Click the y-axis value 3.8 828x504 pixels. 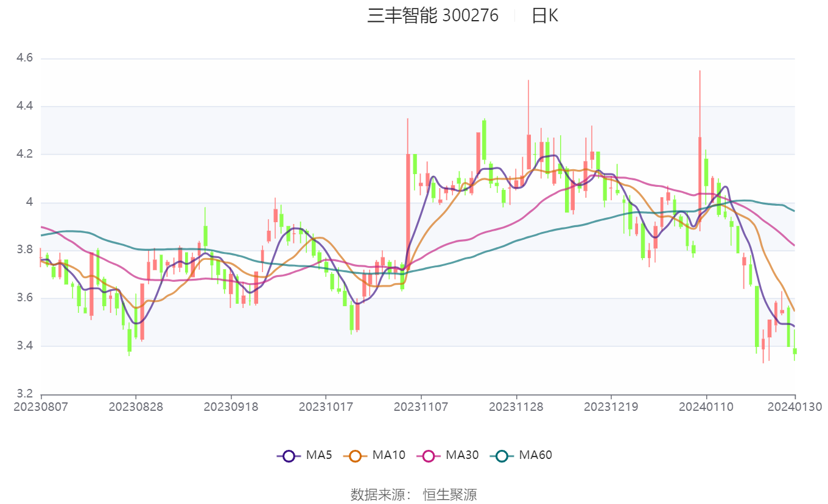[24, 250]
